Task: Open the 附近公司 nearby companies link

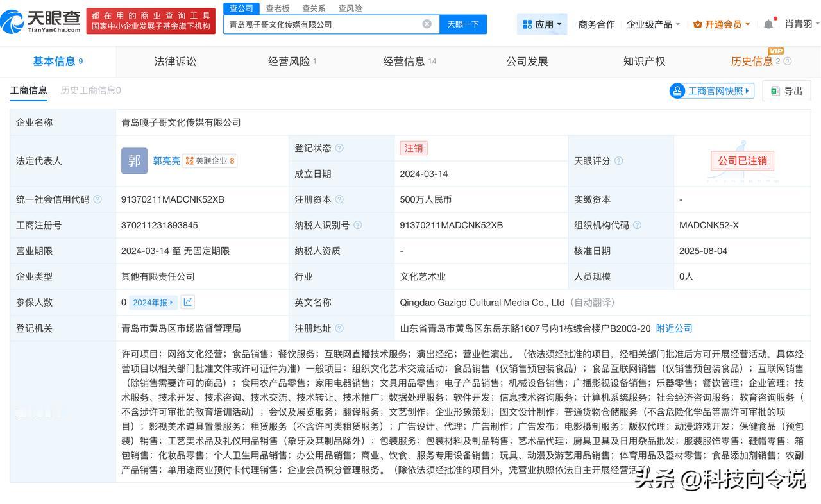Action: [674, 328]
